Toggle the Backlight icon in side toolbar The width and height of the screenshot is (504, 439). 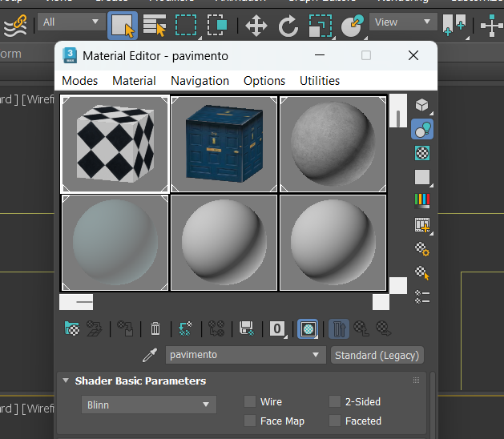tap(422, 128)
